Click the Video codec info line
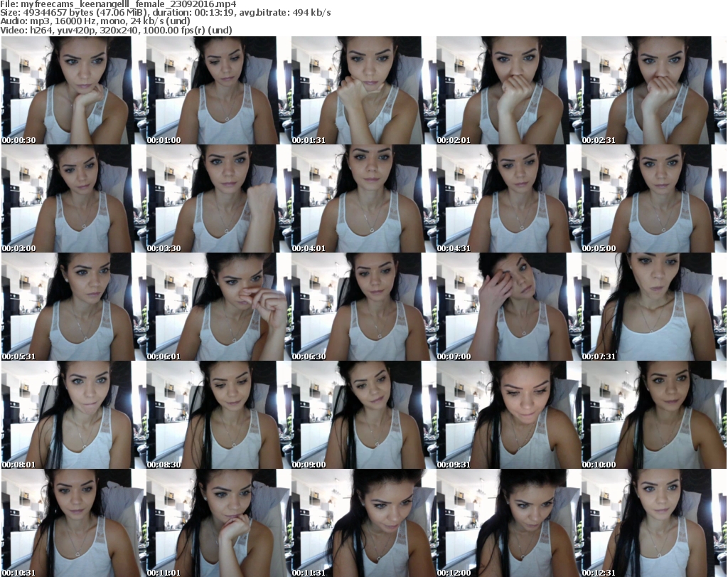The image size is (728, 577). pos(118,31)
